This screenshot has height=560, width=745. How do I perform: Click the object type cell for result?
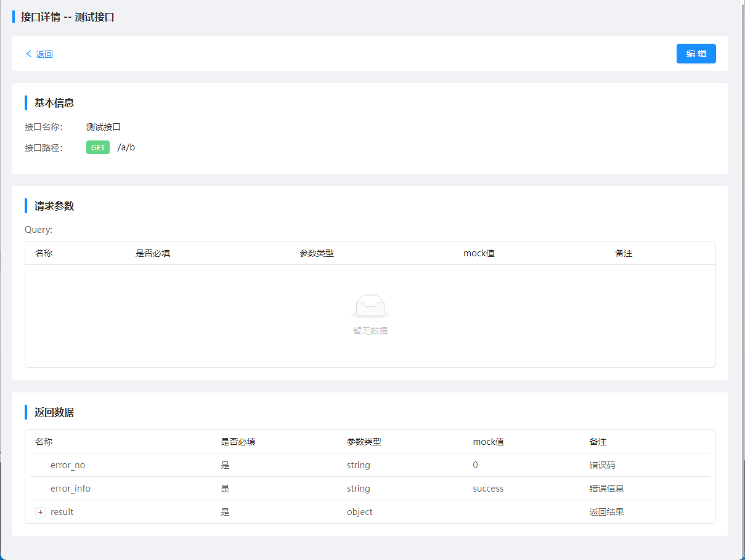(360, 512)
